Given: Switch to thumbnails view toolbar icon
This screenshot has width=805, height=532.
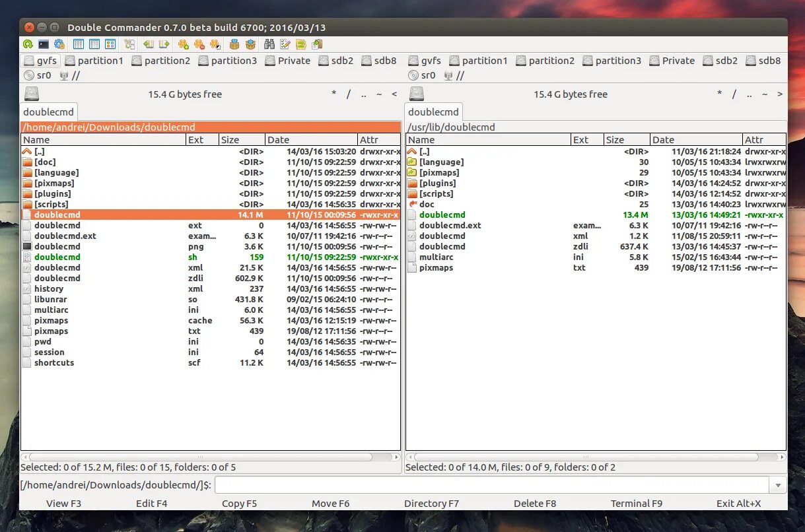Looking at the screenshot, I should [110, 44].
